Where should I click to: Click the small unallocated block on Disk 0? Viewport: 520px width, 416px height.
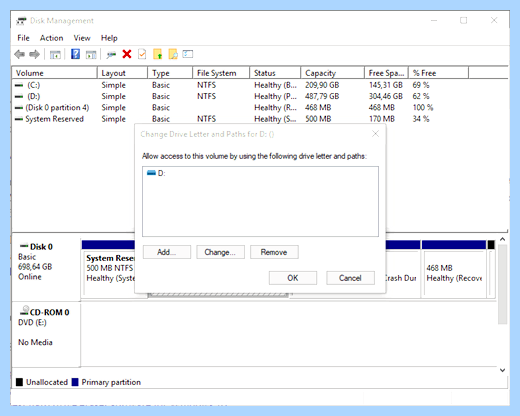pos(491,268)
